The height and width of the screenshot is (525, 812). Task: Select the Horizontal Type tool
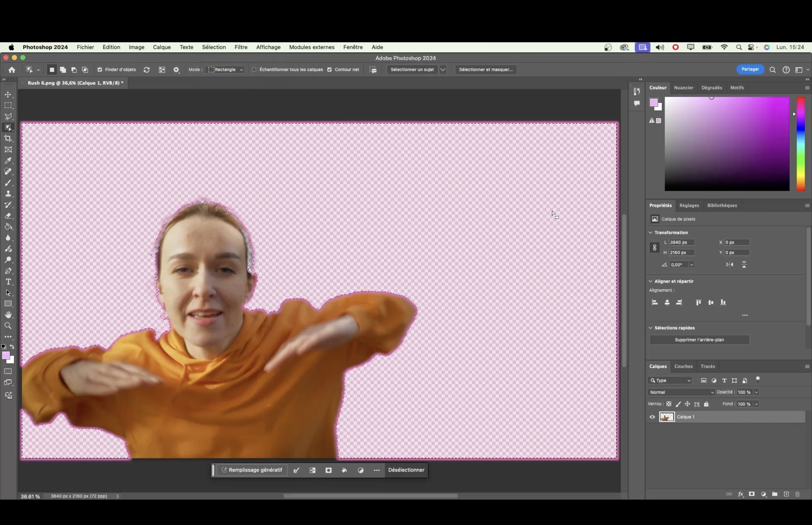tap(8, 282)
